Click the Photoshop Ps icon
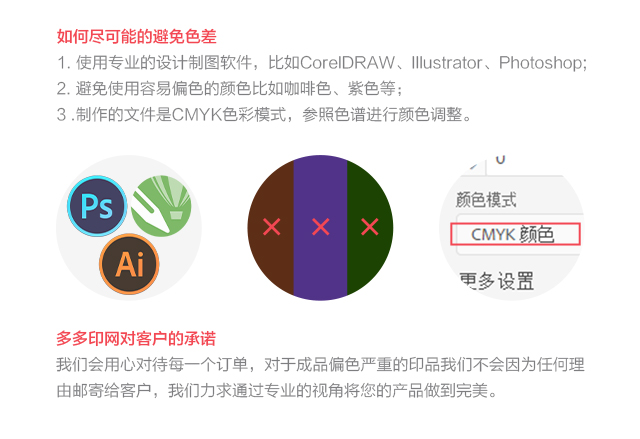This screenshot has width=640, height=439. click(97, 206)
